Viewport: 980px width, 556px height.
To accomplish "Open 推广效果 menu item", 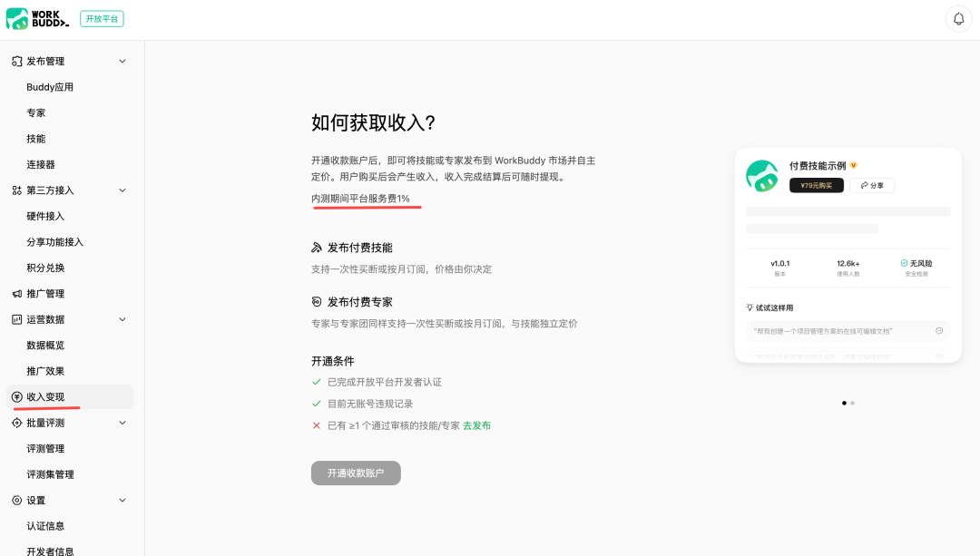I will click(x=45, y=371).
